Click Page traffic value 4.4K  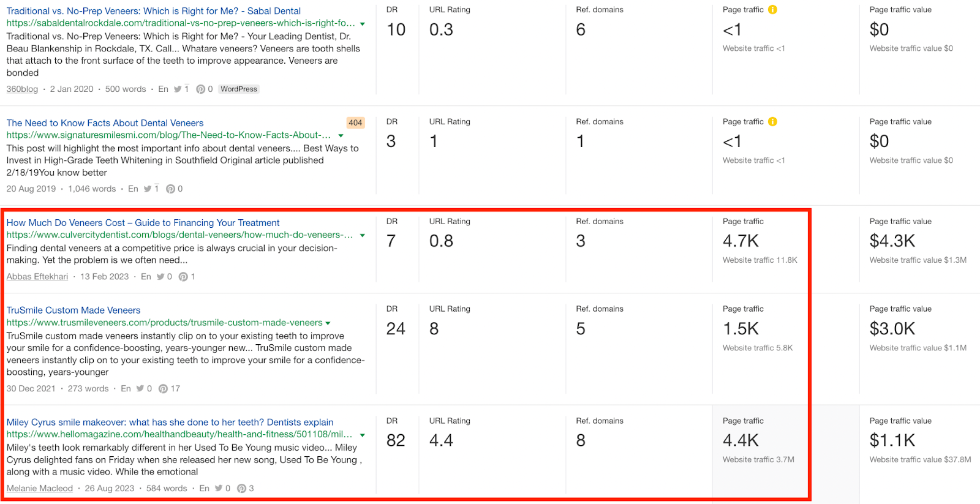741,440
